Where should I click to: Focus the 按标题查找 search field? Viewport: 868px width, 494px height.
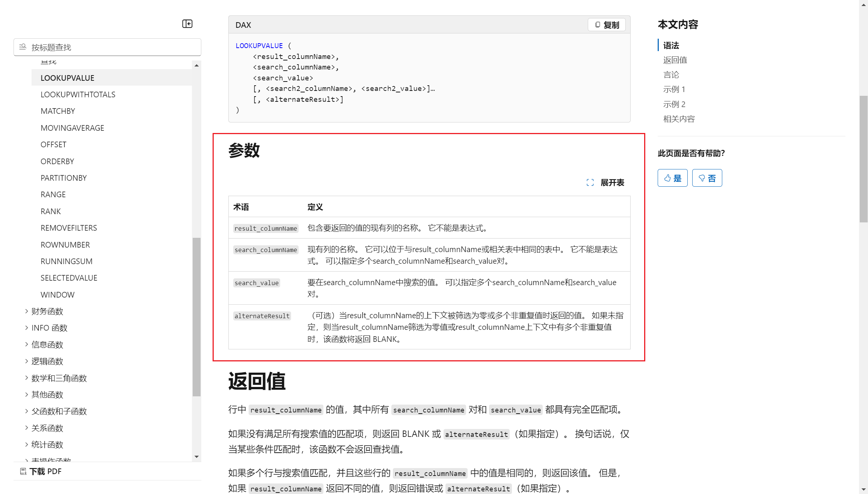[x=113, y=47]
